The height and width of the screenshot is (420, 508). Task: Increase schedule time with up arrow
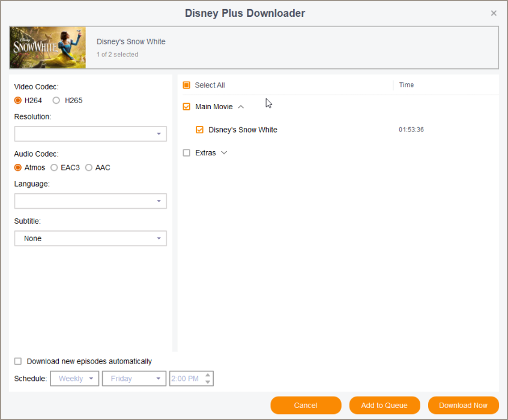click(208, 376)
